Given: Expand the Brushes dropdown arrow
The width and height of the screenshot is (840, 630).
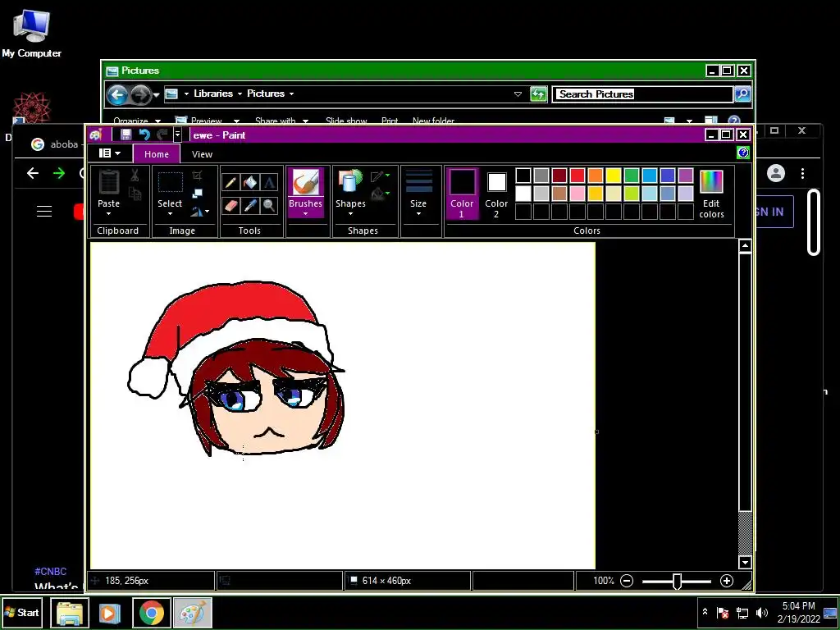Looking at the screenshot, I should (x=305, y=214).
